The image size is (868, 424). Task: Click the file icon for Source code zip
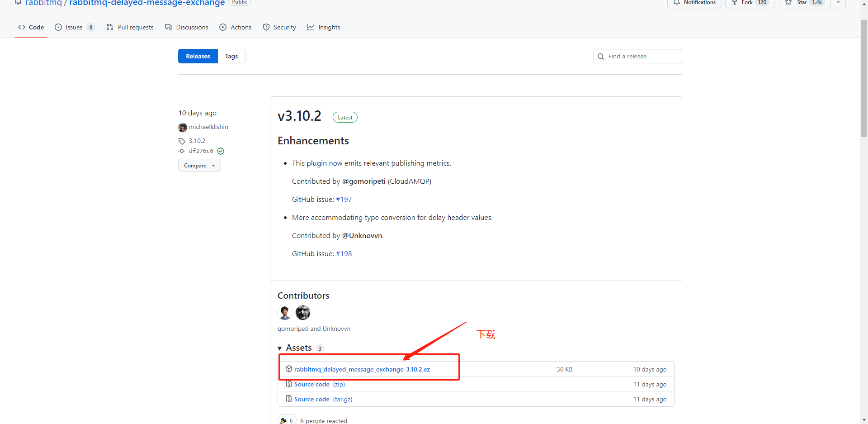click(x=289, y=384)
